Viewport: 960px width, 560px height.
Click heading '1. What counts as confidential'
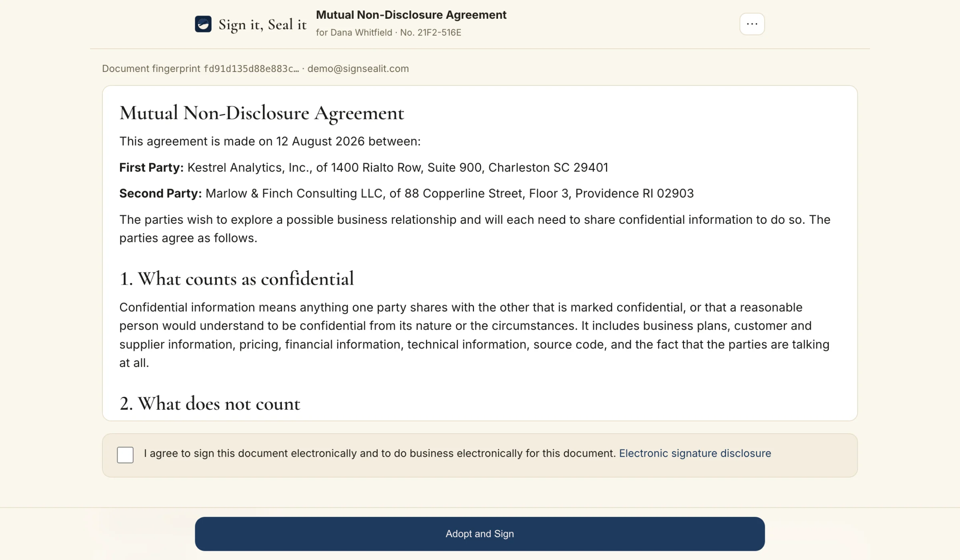(236, 279)
